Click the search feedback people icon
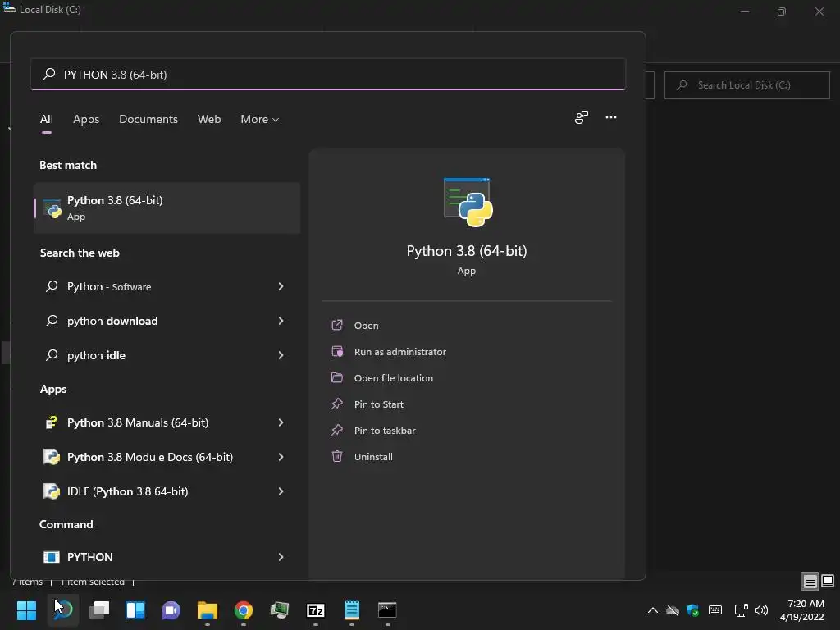Viewport: 840px width, 630px height. tap(582, 117)
